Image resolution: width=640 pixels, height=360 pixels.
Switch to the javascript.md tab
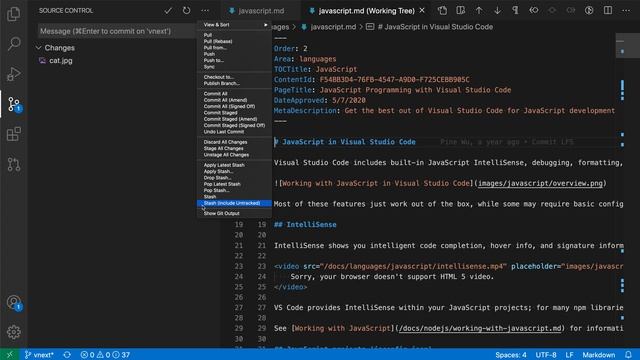(261, 11)
